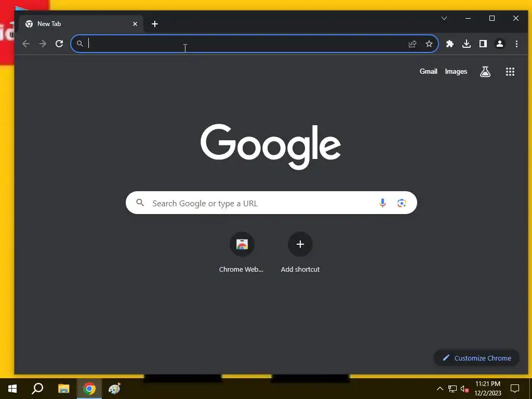The width and height of the screenshot is (532, 399).
Task: Go back using the back arrow
Action: click(x=26, y=44)
